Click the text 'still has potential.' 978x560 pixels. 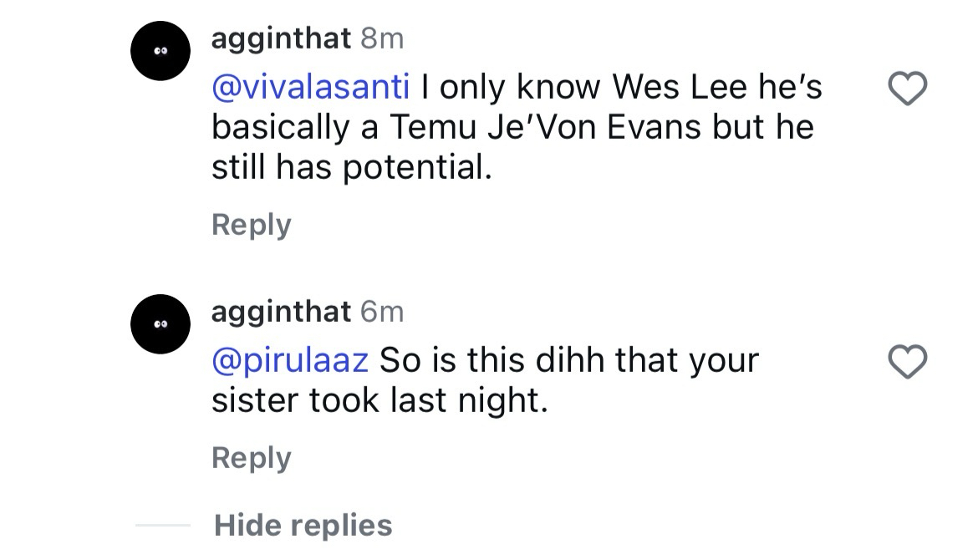point(351,168)
